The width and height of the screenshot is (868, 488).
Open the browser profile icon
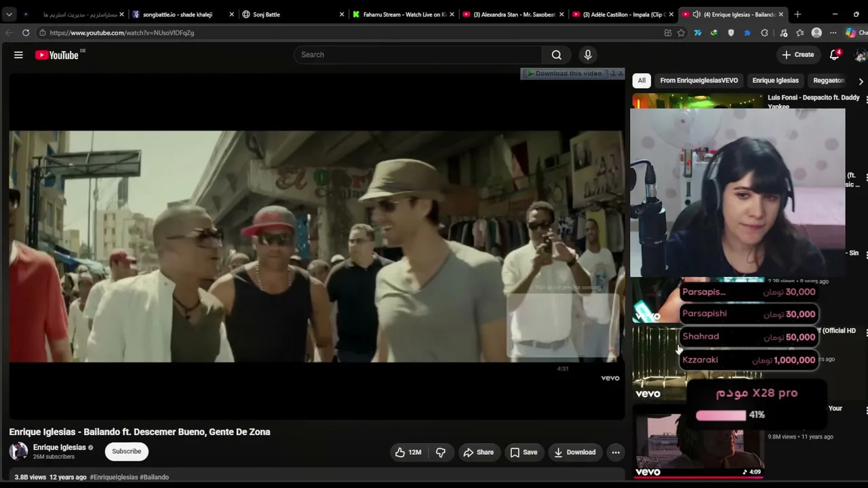pyautogui.click(x=816, y=33)
